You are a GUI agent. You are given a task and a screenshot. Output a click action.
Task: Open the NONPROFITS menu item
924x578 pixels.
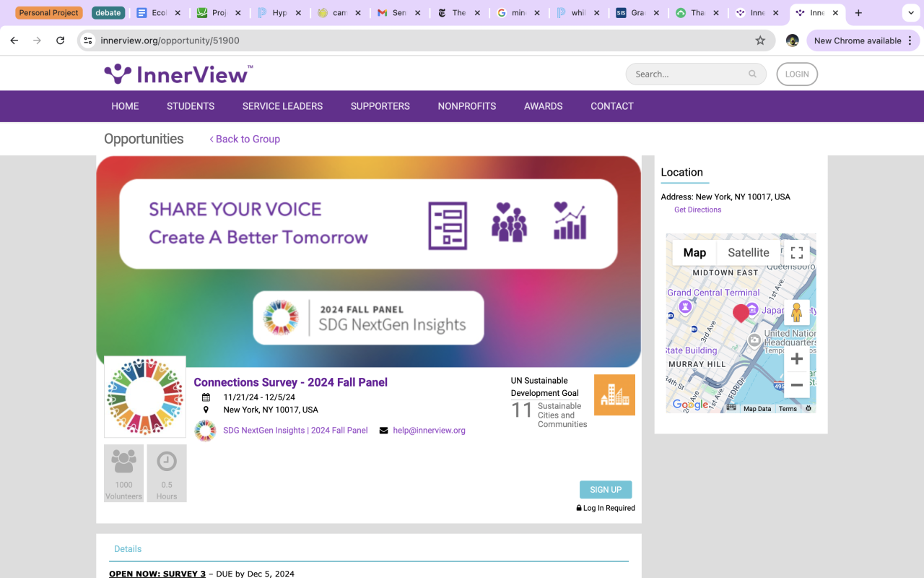coord(467,106)
